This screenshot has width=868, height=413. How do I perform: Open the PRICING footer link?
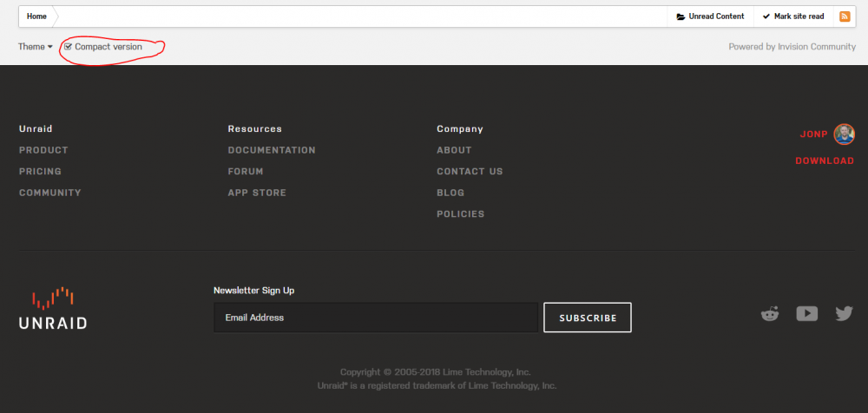41,172
